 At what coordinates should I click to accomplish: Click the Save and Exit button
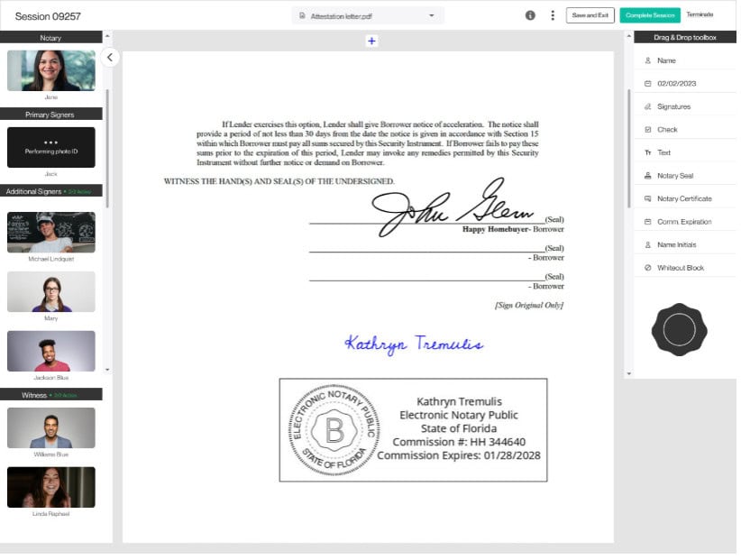(590, 15)
